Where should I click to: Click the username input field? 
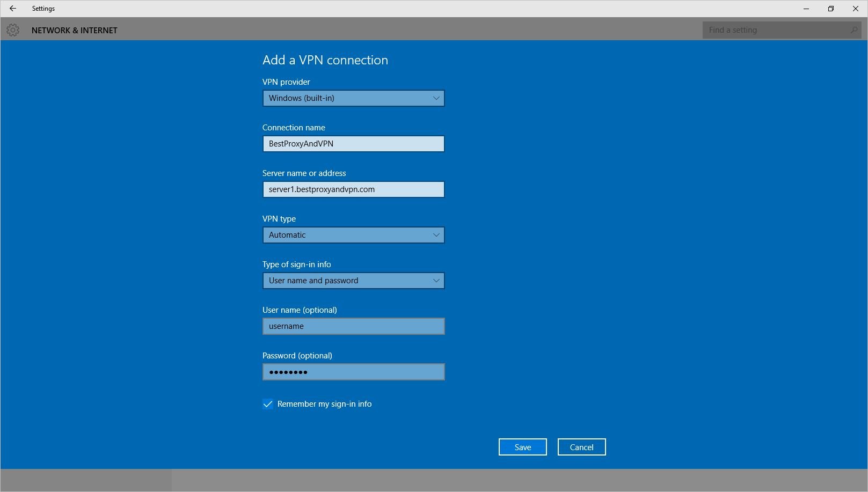click(x=353, y=326)
